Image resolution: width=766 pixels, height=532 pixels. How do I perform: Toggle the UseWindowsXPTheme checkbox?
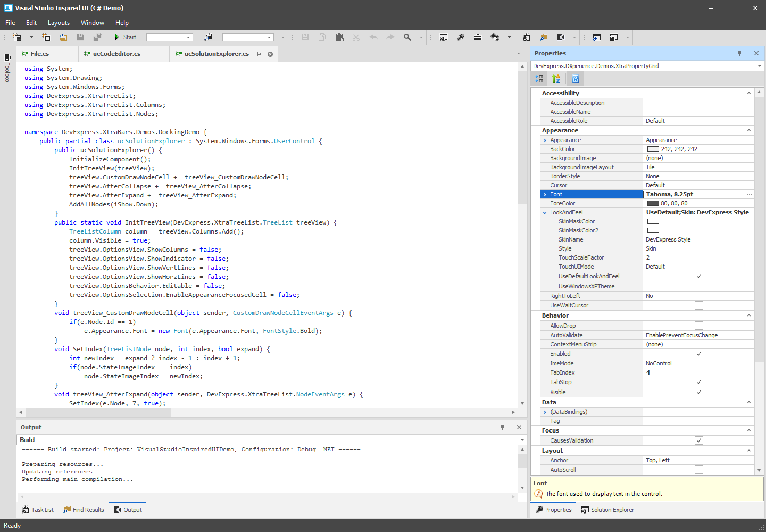(x=699, y=286)
